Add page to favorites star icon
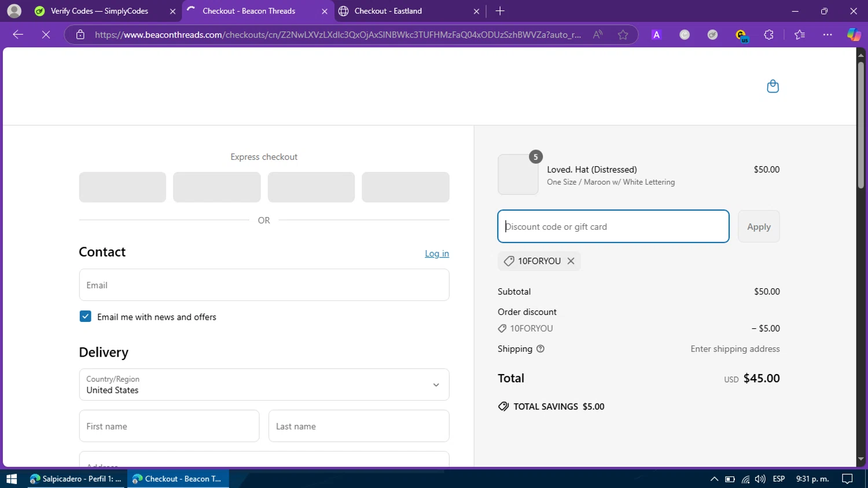 click(x=623, y=35)
